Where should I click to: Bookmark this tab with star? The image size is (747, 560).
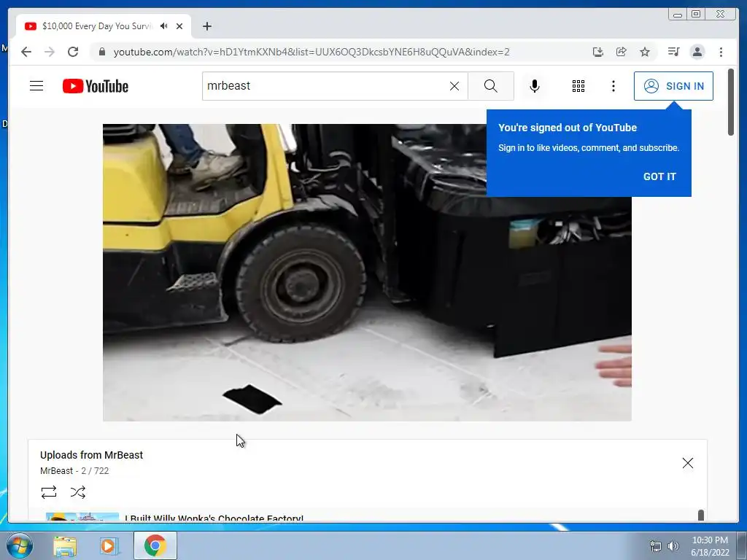pos(645,52)
